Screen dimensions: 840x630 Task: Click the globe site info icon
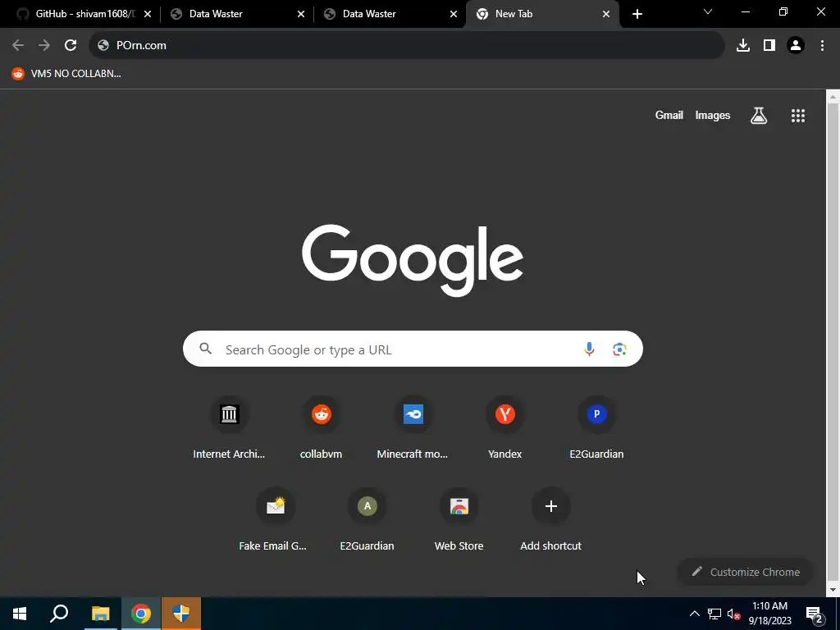point(103,46)
